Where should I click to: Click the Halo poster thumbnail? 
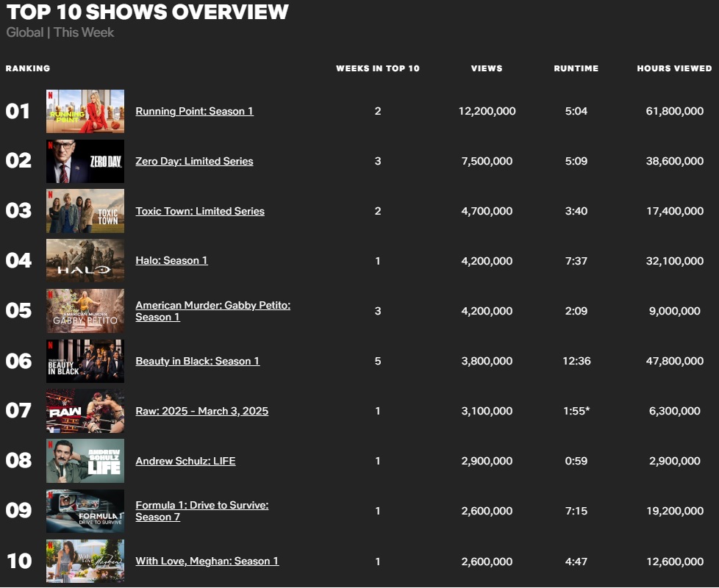point(85,260)
